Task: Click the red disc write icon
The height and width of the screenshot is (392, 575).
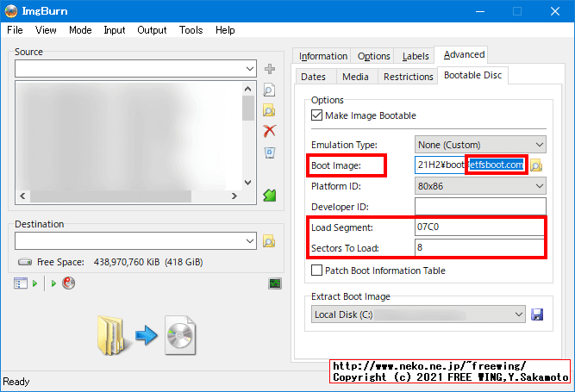Action: (68, 283)
